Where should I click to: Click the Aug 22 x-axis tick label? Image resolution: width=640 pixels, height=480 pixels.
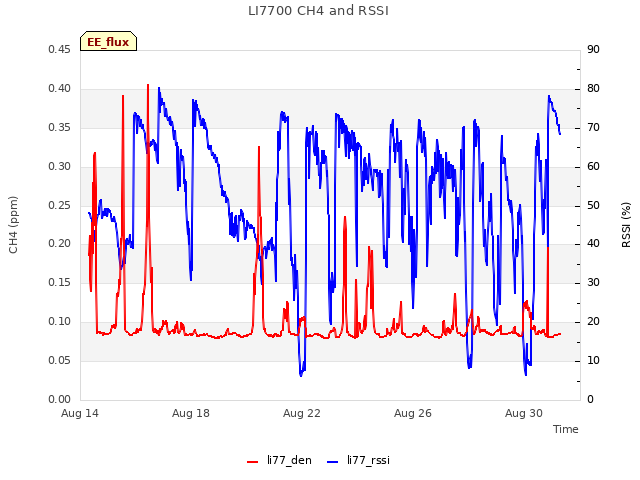pyautogui.click(x=302, y=413)
